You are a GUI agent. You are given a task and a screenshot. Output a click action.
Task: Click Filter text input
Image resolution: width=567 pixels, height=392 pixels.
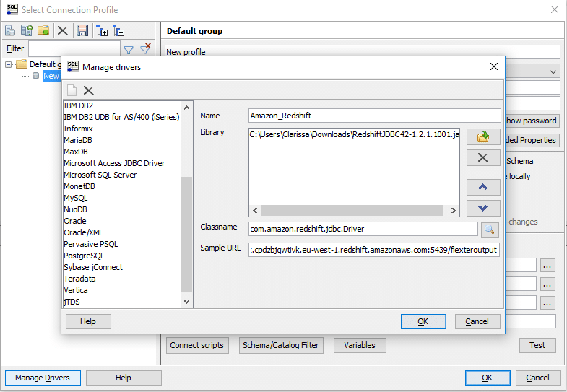click(74, 49)
